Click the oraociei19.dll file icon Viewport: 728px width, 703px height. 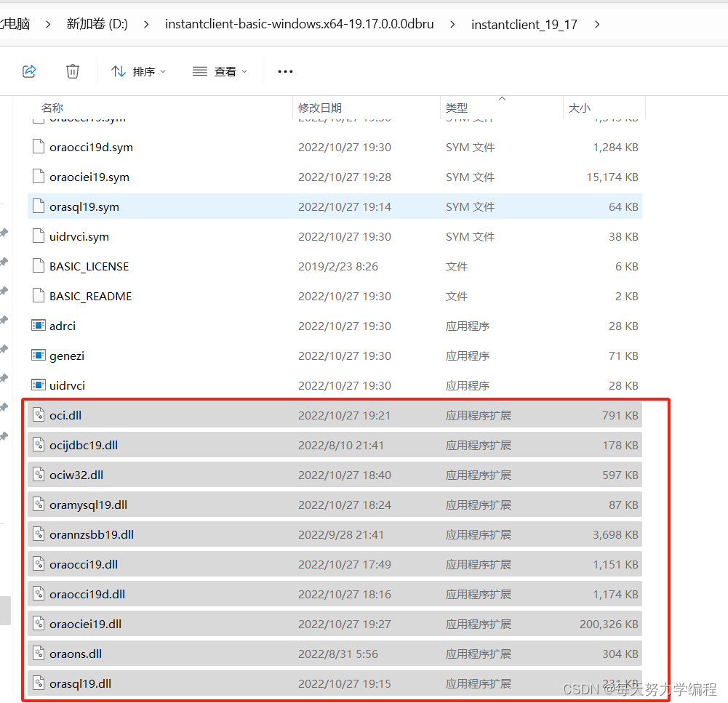point(38,623)
